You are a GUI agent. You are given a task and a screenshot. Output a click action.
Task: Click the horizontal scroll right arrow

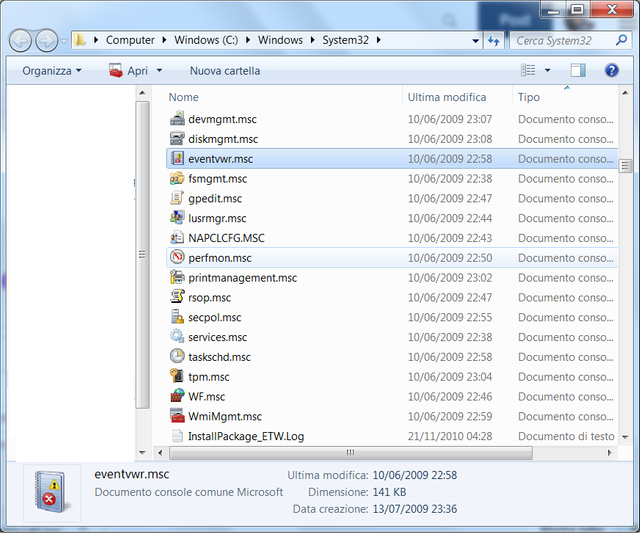610,453
